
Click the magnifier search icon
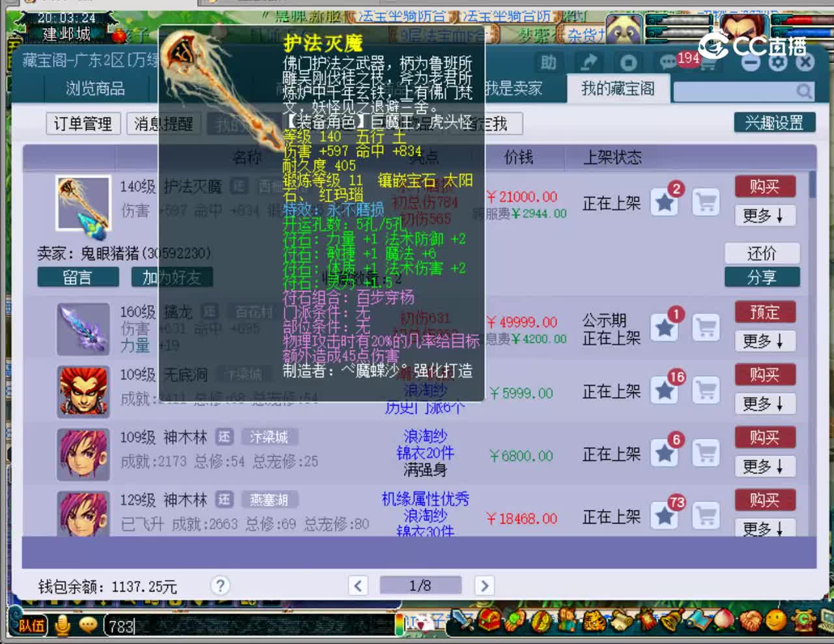click(x=805, y=91)
